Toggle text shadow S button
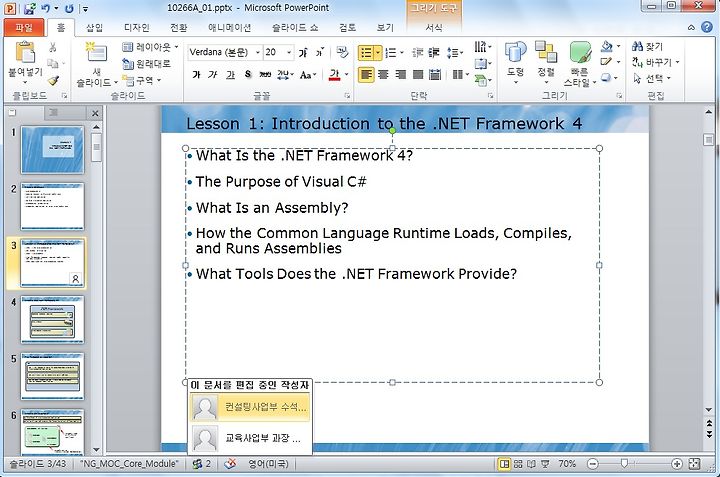 248,74
